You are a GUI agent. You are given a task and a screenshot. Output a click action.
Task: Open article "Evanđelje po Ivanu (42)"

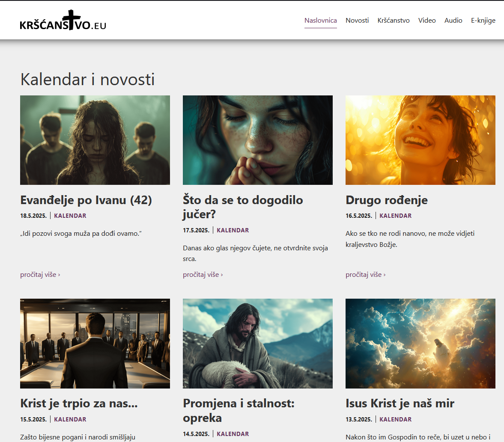(x=86, y=200)
